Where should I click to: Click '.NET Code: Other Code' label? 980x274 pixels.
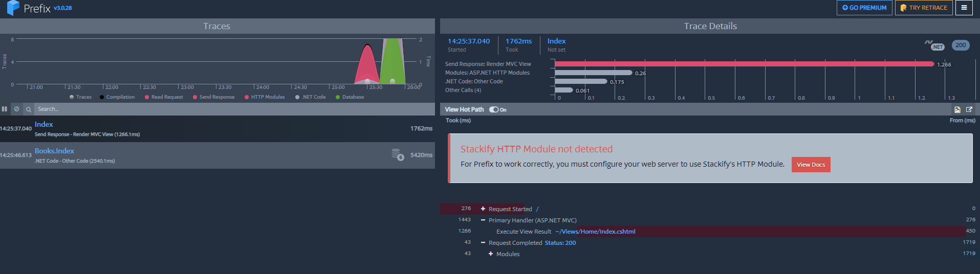[x=474, y=81]
